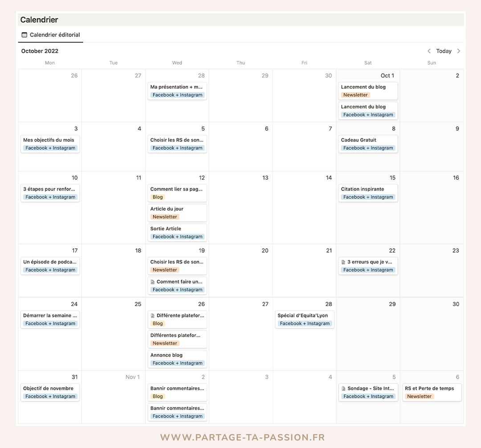
Task: Switch to the Calendrier éditorial view tab
Action: click(51, 35)
